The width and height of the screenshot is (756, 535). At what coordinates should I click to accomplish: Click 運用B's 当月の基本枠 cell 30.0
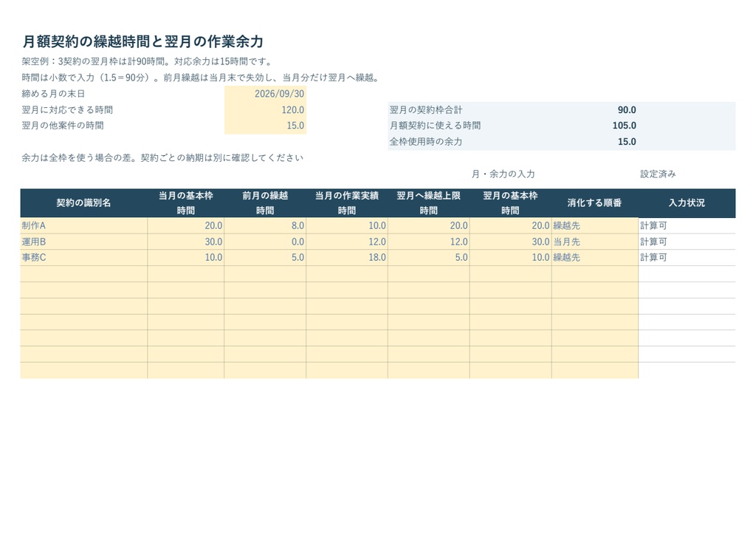click(x=185, y=242)
